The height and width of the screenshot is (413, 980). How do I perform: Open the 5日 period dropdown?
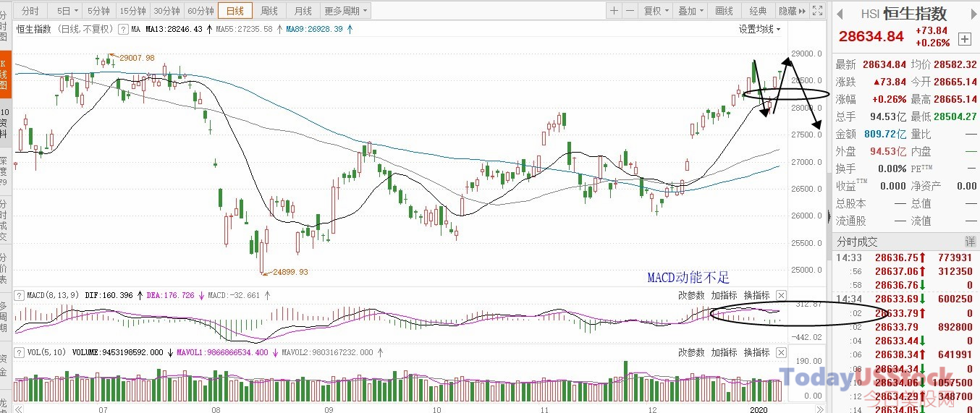67,11
